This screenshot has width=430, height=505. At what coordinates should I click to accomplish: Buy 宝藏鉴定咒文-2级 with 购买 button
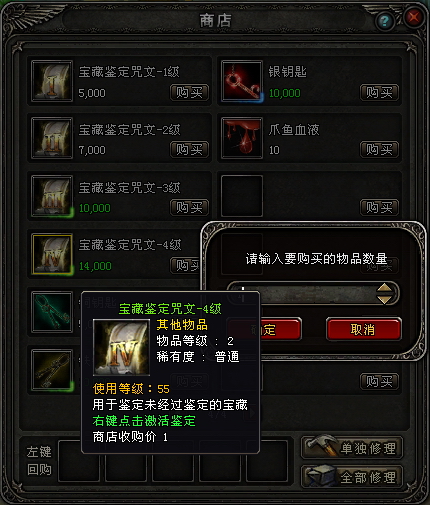(189, 150)
